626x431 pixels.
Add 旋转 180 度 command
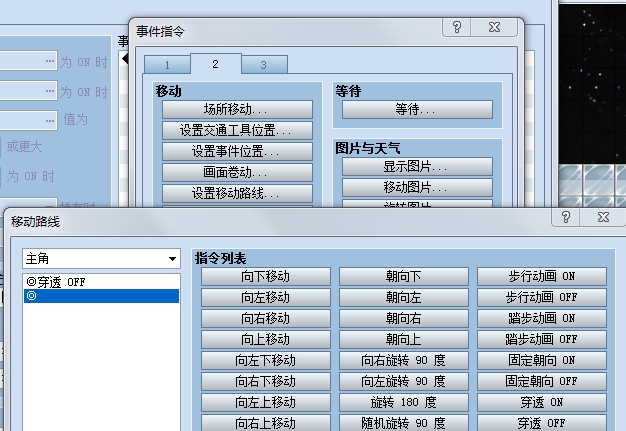click(404, 402)
